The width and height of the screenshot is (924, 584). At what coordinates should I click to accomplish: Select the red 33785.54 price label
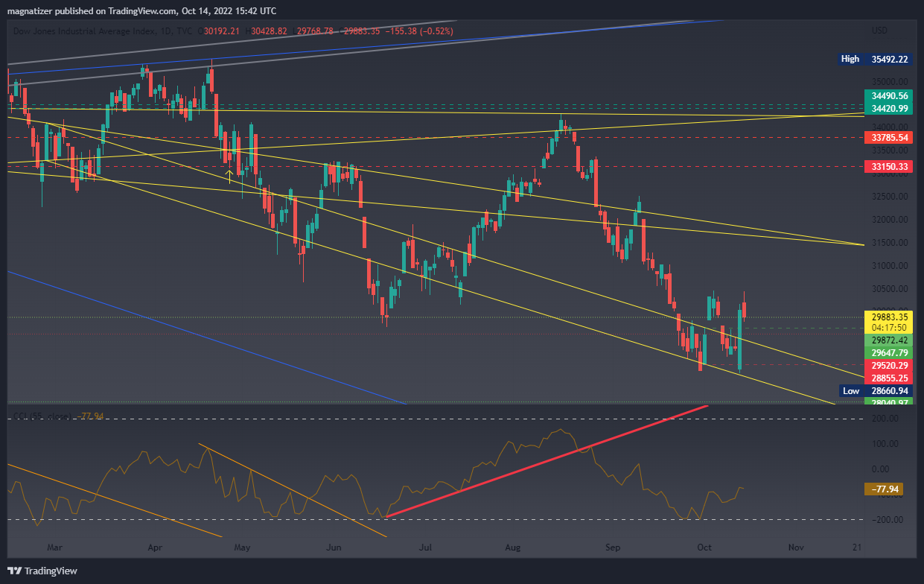[890, 138]
